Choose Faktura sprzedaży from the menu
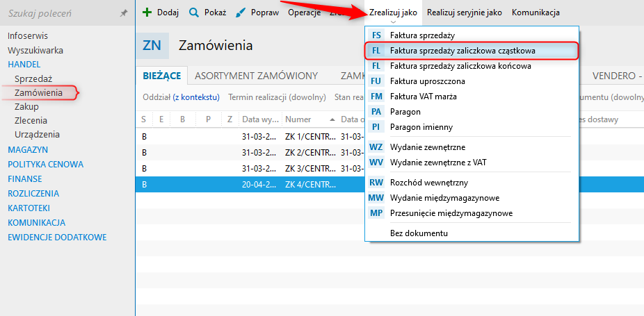Screen dimensions: 644x316 click(x=472, y=35)
